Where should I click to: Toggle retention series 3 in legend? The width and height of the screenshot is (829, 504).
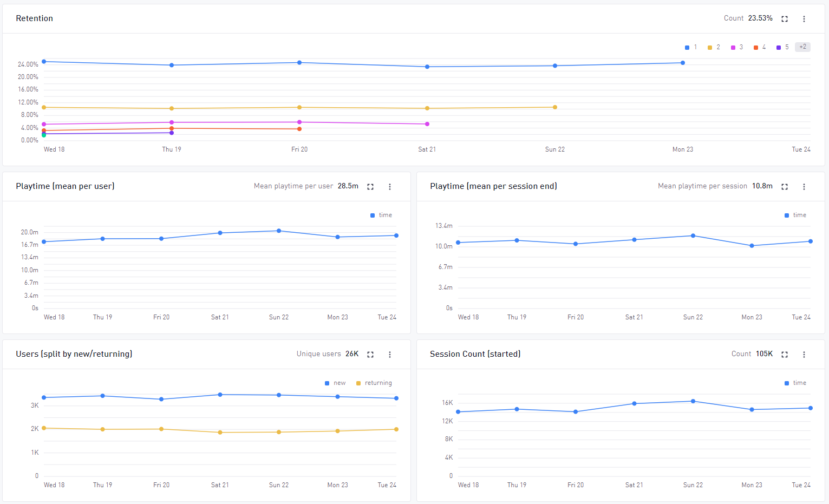tap(737, 48)
